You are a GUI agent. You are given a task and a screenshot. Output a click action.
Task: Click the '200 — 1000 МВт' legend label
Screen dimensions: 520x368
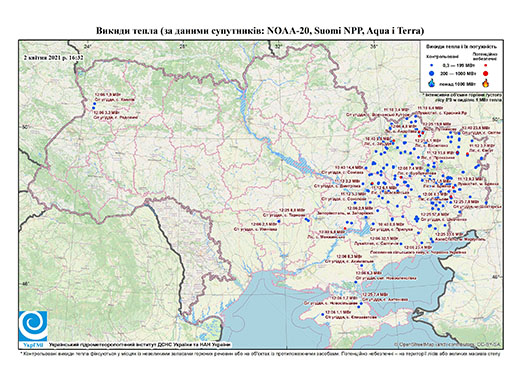tap(457, 73)
